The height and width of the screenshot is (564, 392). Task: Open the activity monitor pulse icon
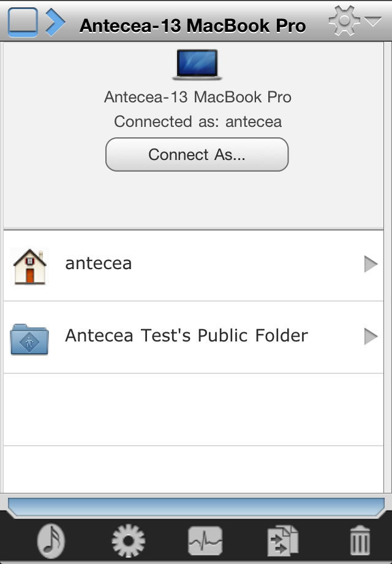click(x=205, y=541)
